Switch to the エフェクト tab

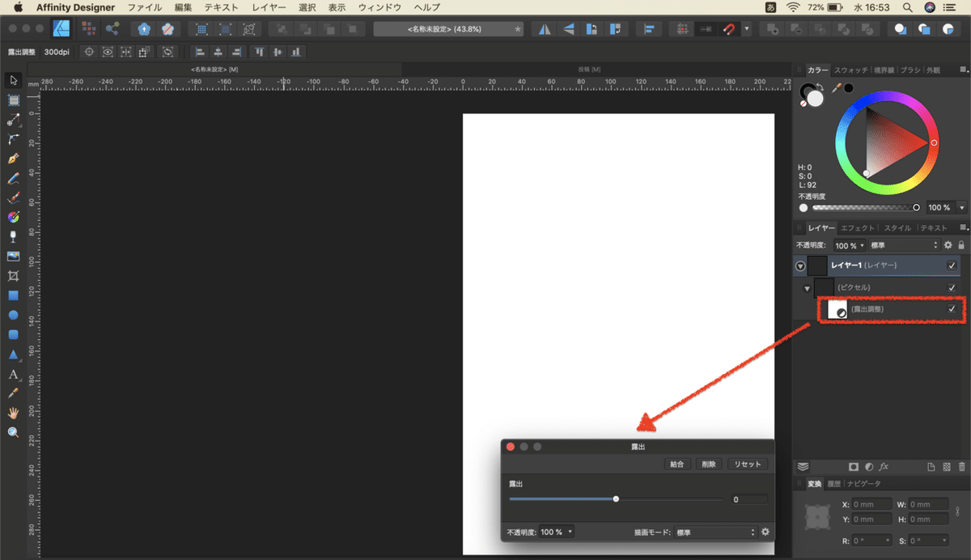[858, 228]
